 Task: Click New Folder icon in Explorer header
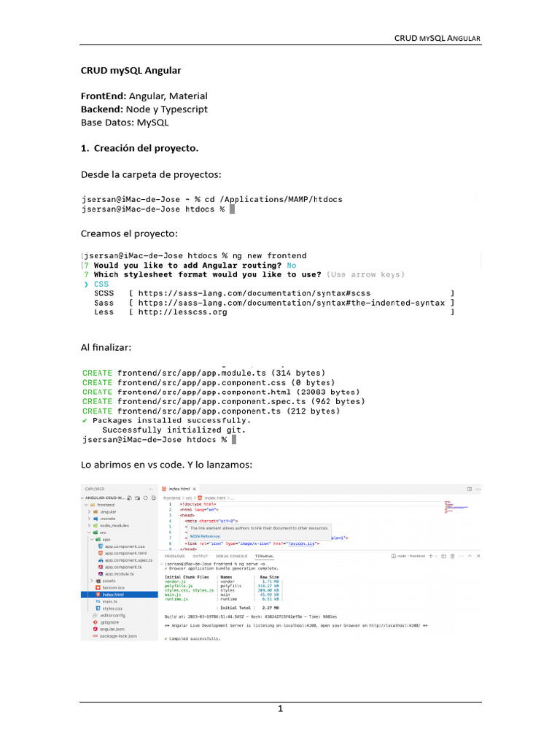138,498
